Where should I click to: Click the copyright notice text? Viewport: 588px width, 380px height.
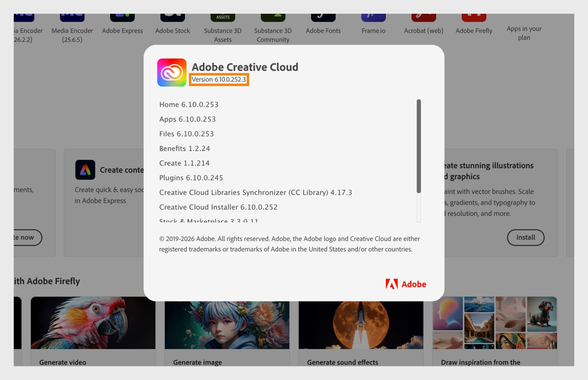289,244
